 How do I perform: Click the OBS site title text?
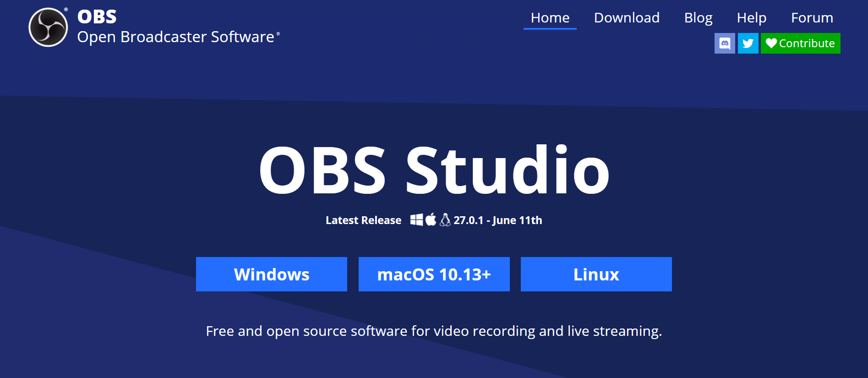pyautogui.click(x=97, y=17)
